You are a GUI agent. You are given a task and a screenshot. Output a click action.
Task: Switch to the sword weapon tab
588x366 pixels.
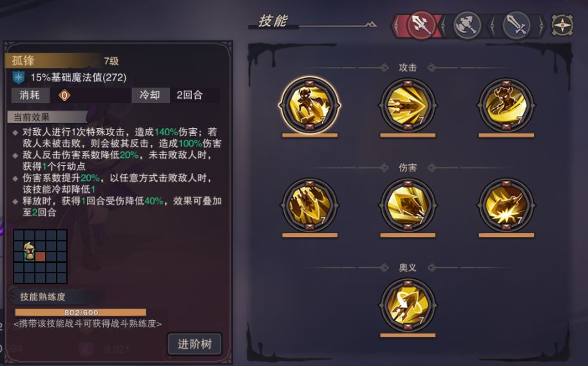pos(517,25)
